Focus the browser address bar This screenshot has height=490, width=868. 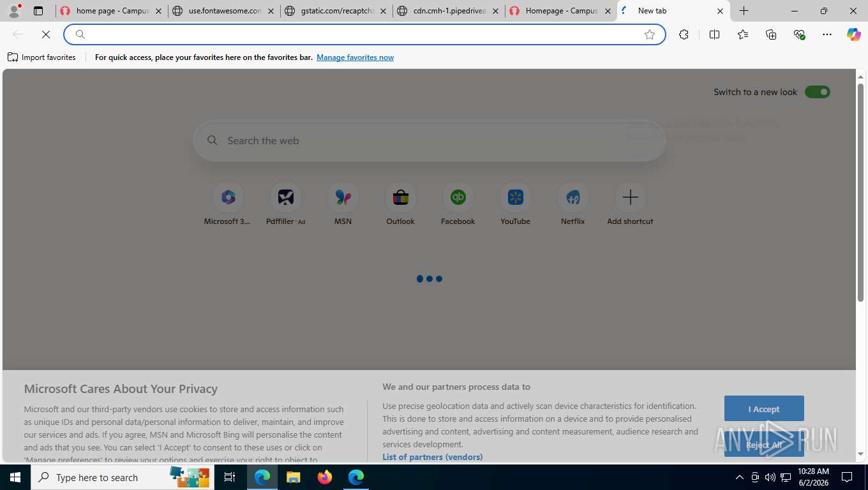coord(364,34)
